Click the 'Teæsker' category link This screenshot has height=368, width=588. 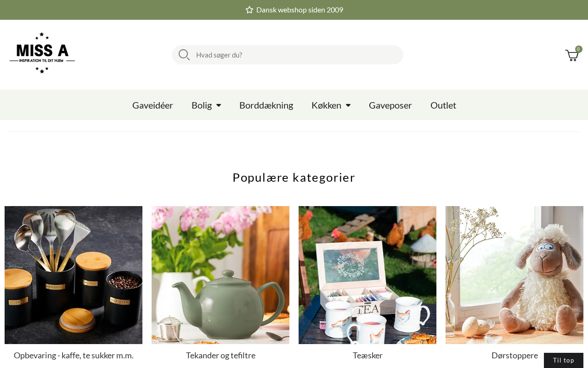tap(367, 355)
